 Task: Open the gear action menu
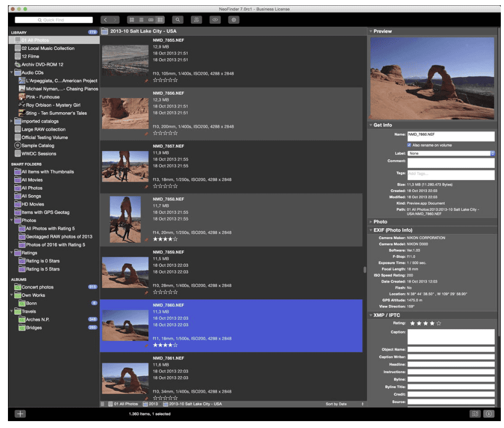(x=234, y=20)
